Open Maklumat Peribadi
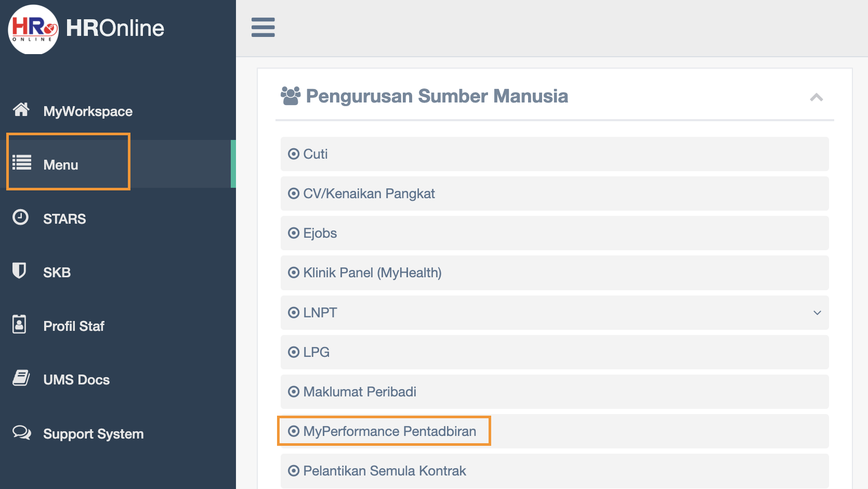 click(x=360, y=392)
